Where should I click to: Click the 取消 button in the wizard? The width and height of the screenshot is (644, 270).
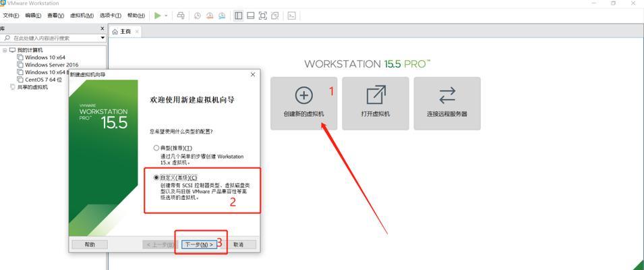point(238,244)
